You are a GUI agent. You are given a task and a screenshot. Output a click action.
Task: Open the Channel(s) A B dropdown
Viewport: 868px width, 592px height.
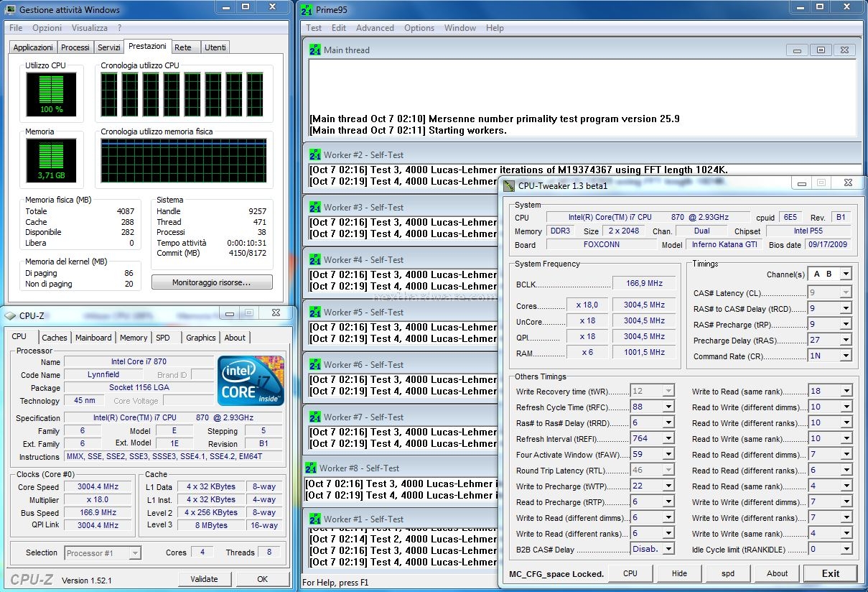coord(846,274)
